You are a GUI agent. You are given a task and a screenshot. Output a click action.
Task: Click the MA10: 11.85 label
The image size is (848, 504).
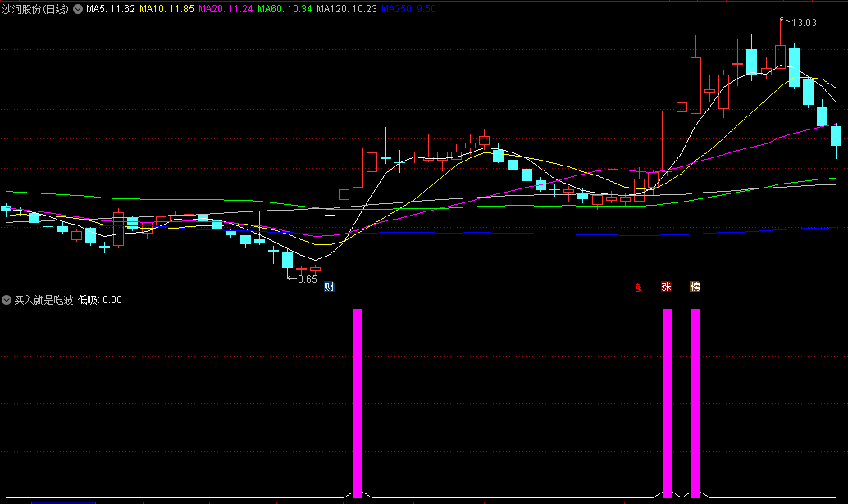coord(166,9)
